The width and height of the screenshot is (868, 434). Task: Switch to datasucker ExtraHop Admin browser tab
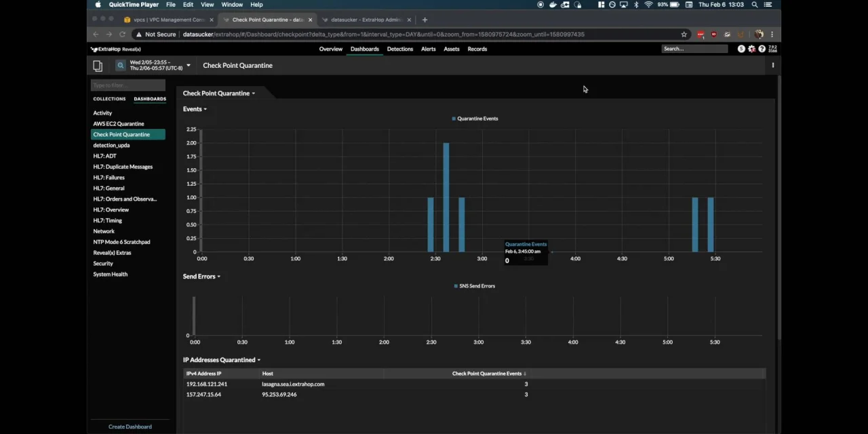pyautogui.click(x=367, y=20)
